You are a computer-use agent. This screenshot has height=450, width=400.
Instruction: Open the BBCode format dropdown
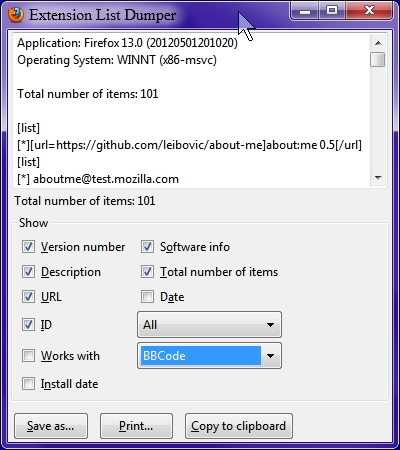click(209, 356)
